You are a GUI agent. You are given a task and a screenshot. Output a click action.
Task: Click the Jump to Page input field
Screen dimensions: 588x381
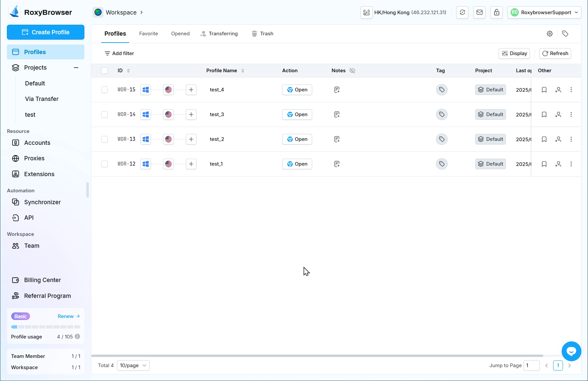[x=531, y=365]
